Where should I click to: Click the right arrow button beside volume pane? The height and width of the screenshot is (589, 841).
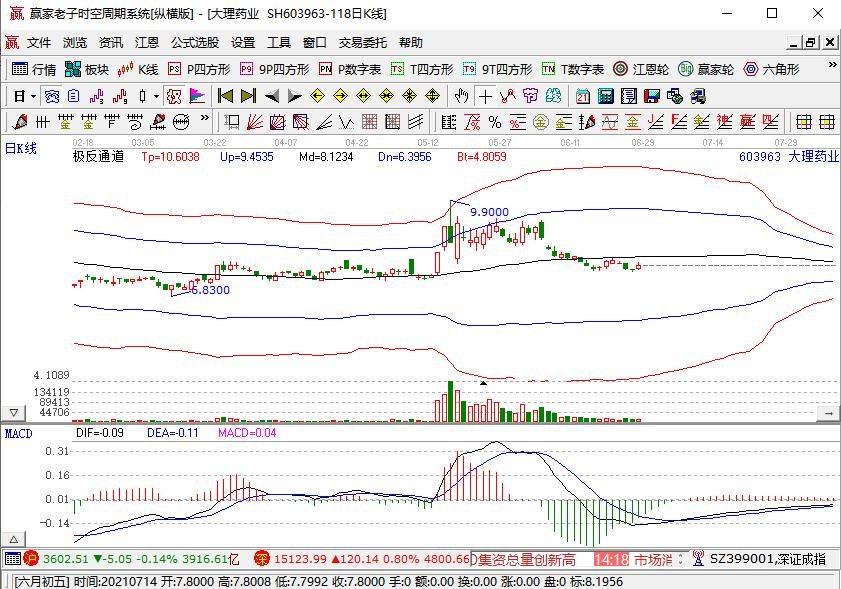[828, 413]
